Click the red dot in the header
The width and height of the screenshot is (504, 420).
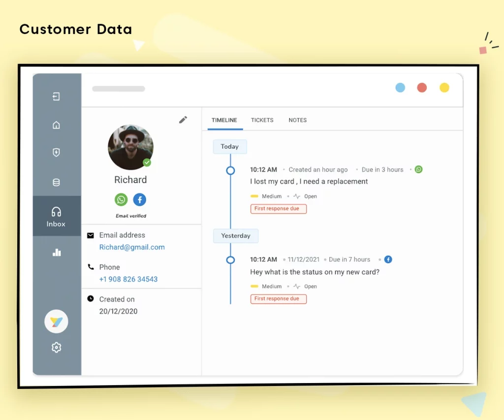pyautogui.click(x=422, y=88)
